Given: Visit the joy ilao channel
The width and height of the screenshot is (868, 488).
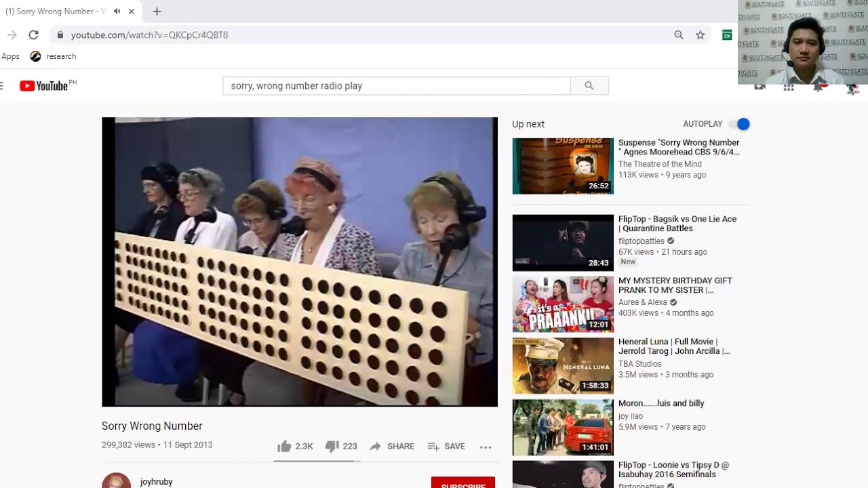Looking at the screenshot, I should [x=631, y=416].
